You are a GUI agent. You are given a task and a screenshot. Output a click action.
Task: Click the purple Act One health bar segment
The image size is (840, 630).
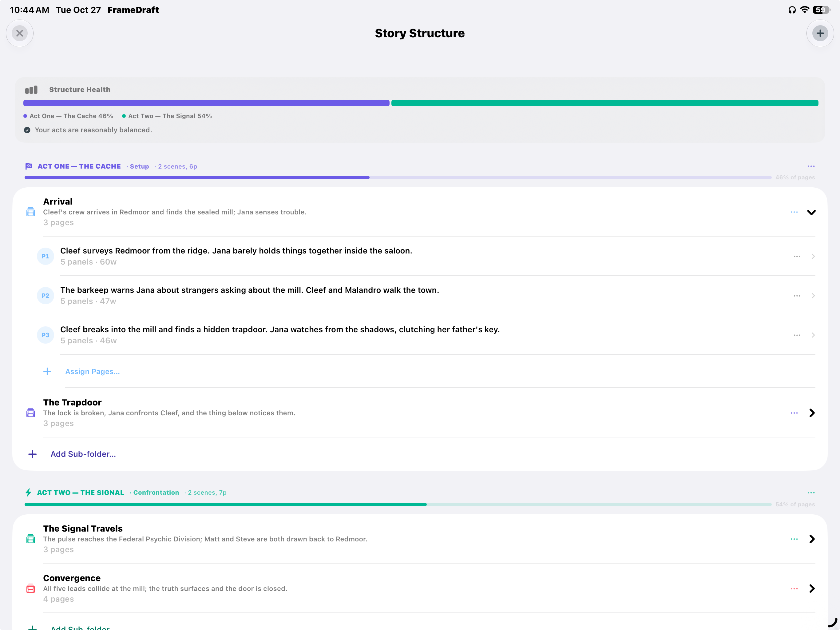pos(206,103)
